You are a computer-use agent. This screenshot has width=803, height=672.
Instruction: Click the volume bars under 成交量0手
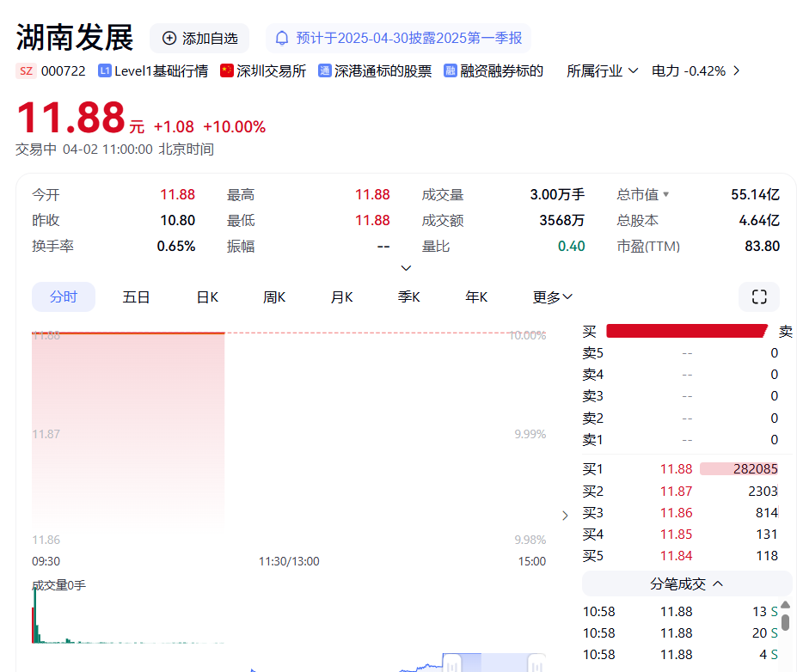[128, 616]
